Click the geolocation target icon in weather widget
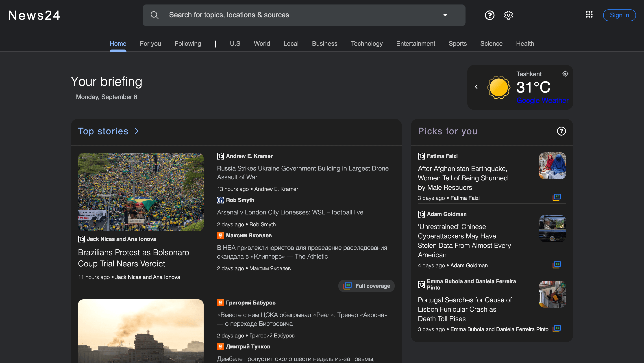Image resolution: width=644 pixels, height=363 pixels. pyautogui.click(x=565, y=74)
